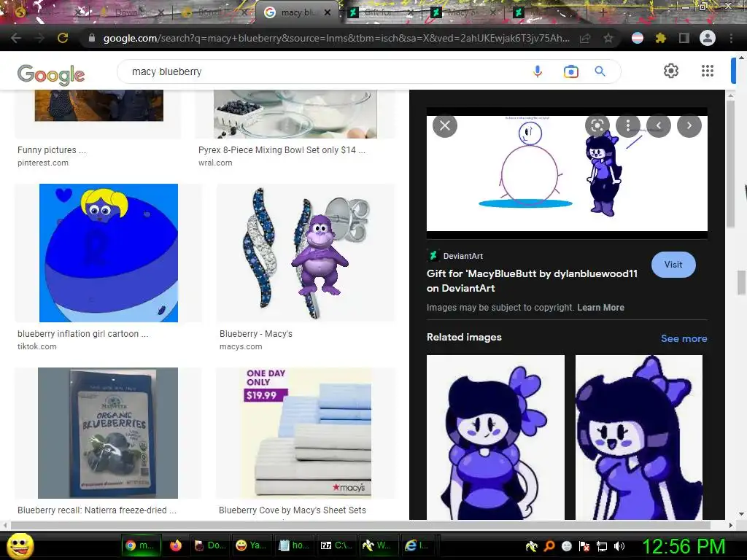This screenshot has width=747, height=560.
Task: Click the Google logo
Action: (x=51, y=74)
